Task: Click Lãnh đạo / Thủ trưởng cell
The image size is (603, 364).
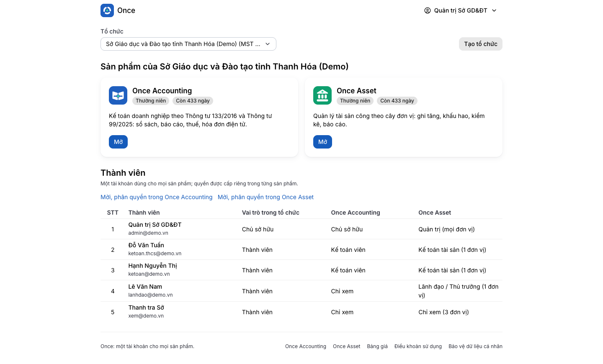Action: tap(458, 291)
